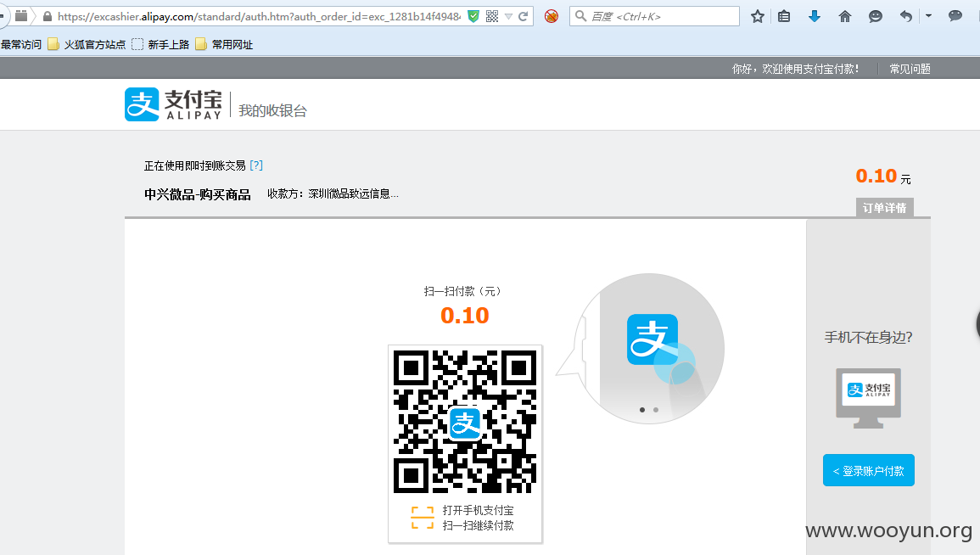The image size is (980, 555).
Task: Open the 常用网址 bookmark folder
Action: (224, 44)
